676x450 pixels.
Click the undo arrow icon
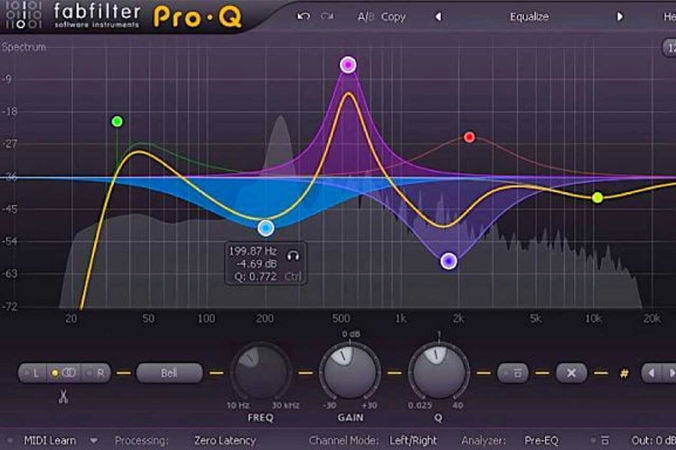[304, 16]
